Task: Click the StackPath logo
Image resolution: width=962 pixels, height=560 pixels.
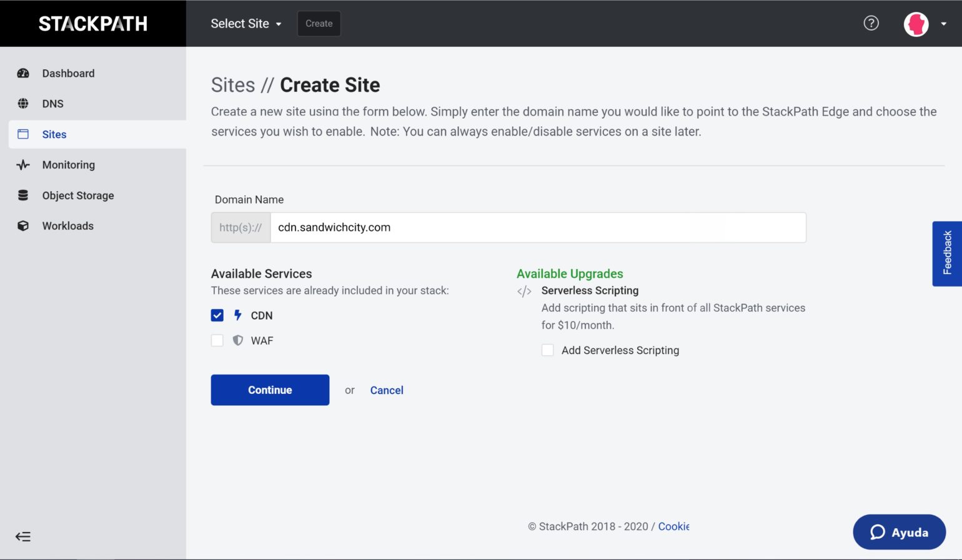Action: [93, 24]
